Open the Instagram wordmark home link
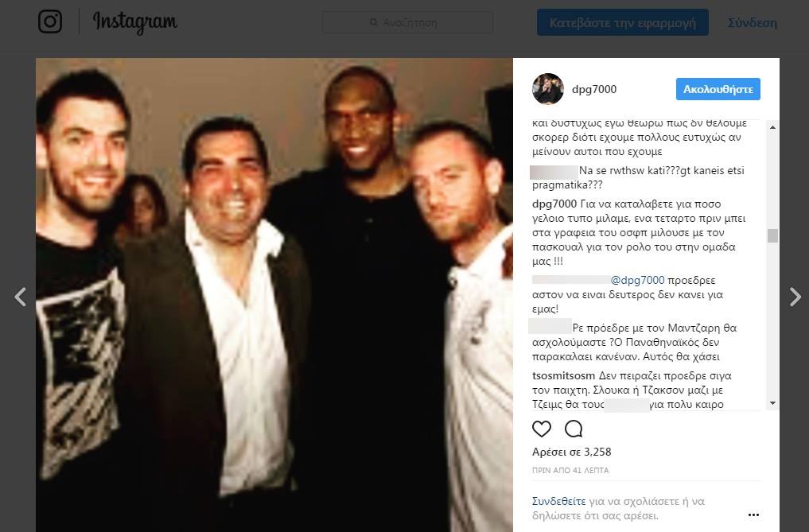809x532 pixels. pyautogui.click(x=134, y=22)
